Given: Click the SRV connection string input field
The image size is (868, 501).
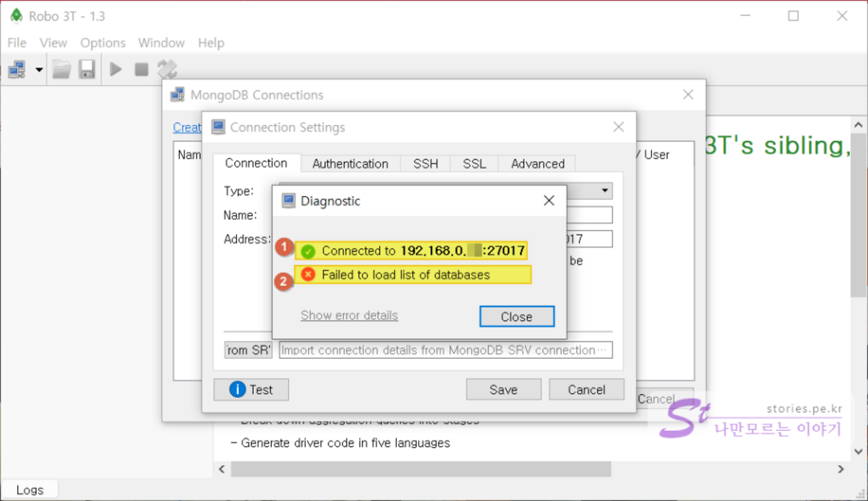Looking at the screenshot, I should point(445,350).
